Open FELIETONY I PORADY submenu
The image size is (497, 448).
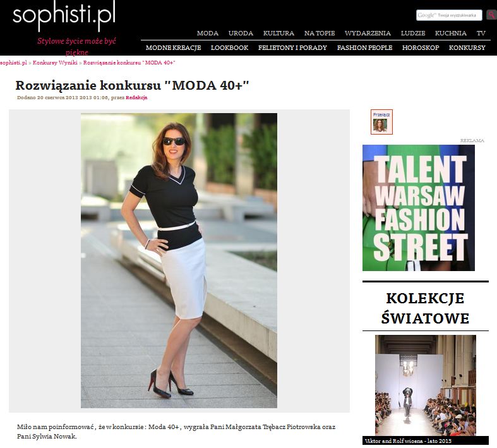click(292, 48)
